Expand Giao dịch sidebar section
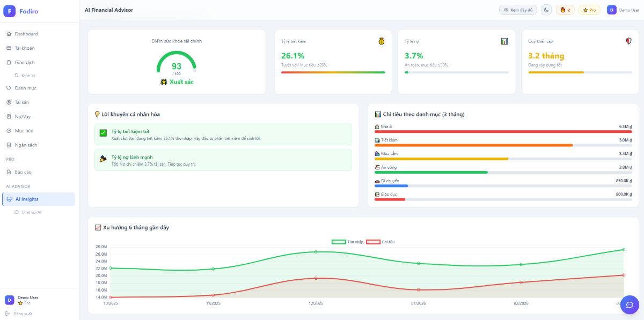This screenshot has width=644, height=320. pos(25,62)
